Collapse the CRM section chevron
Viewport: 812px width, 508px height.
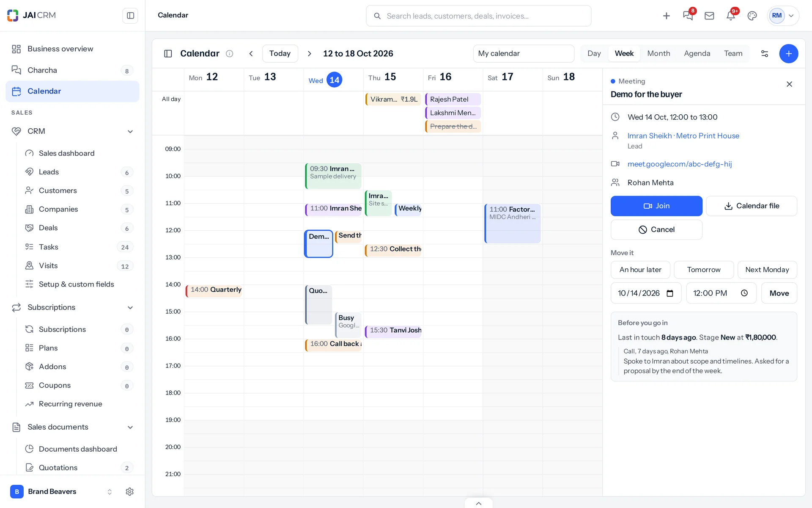pyautogui.click(x=130, y=131)
